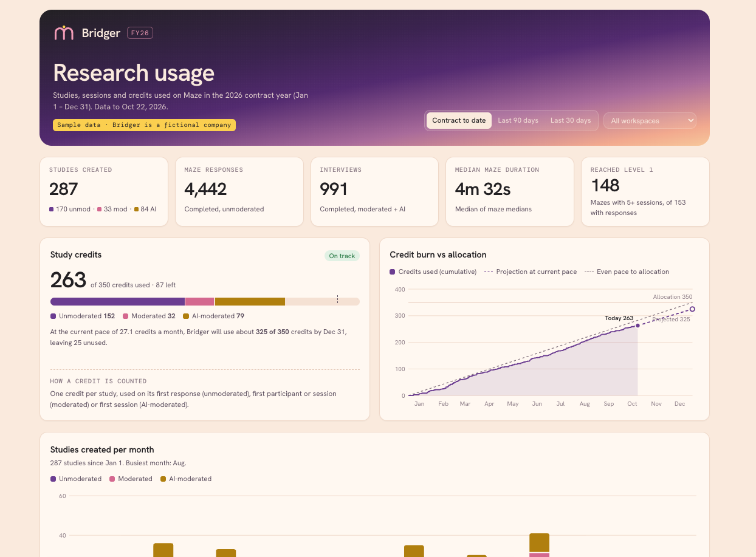Click the How a credit is counted heading
The width and height of the screenshot is (756, 557).
tap(98, 381)
